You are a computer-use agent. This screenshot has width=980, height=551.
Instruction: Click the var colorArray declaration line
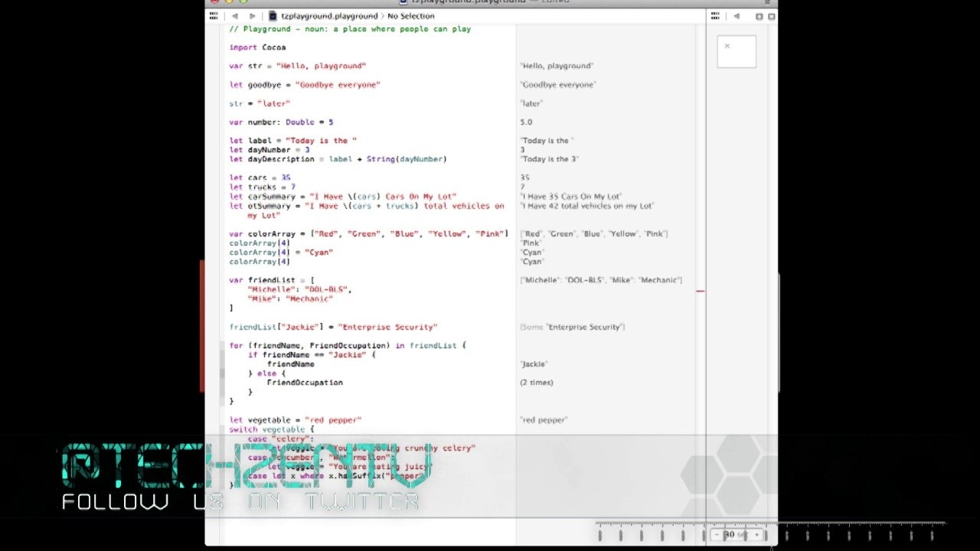368,233
